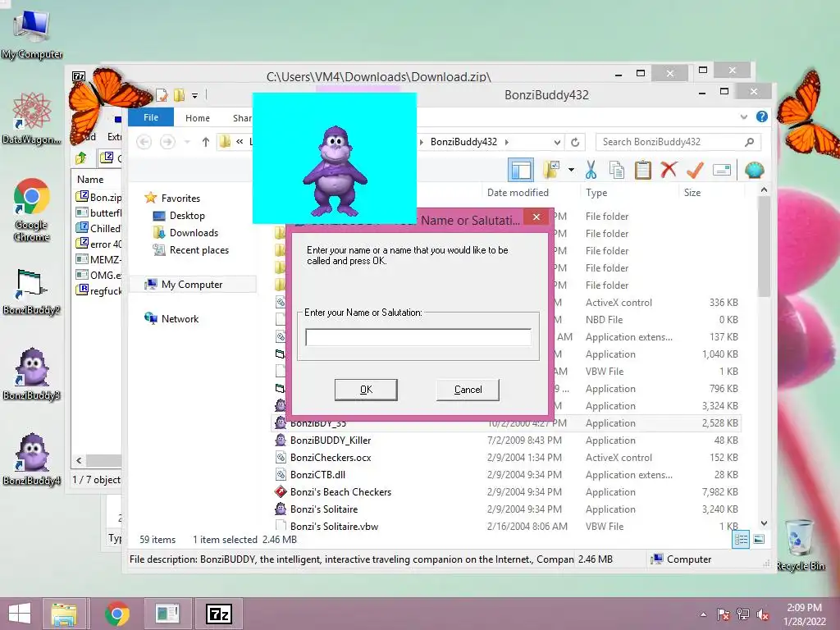Click the chevron after BonziBuddy432 breadcrumb
The width and height of the screenshot is (840, 630).
[506, 142]
